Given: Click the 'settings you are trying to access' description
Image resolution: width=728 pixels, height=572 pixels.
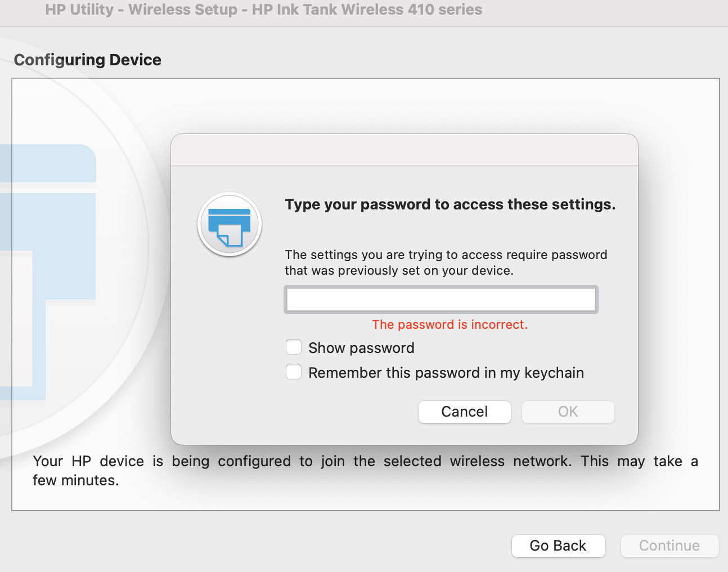Looking at the screenshot, I should click(446, 254).
